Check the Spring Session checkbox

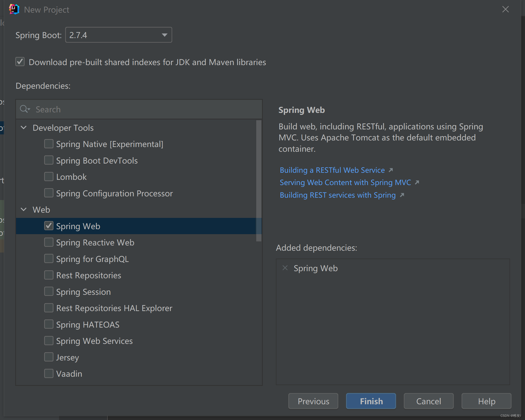49,291
